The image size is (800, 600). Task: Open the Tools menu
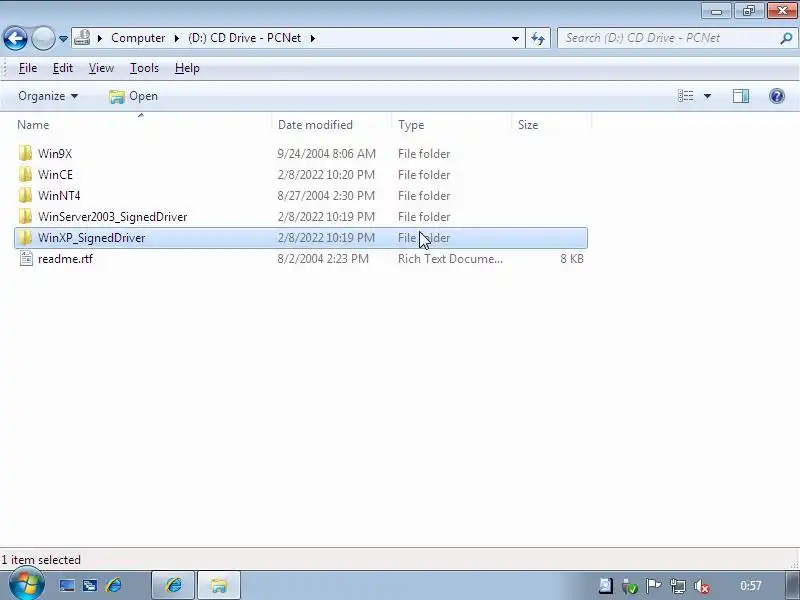click(x=144, y=68)
